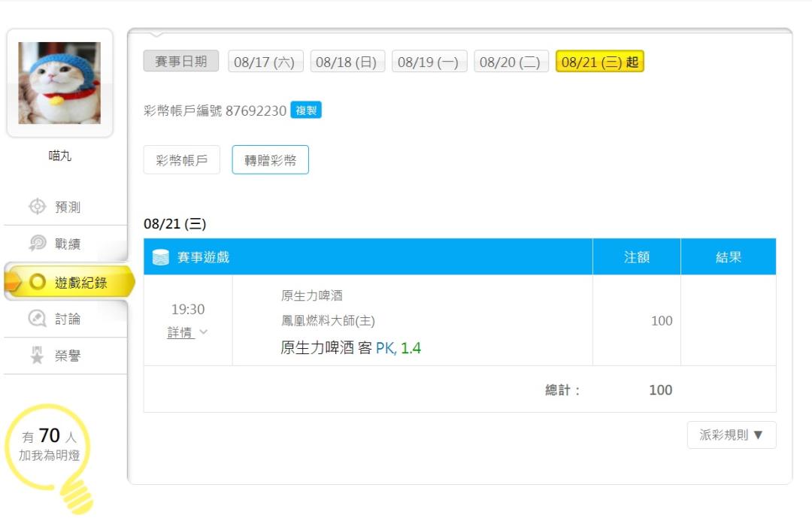Copy account number with 複製 button
Image resolution: width=812 pixels, height=521 pixels.
(306, 111)
